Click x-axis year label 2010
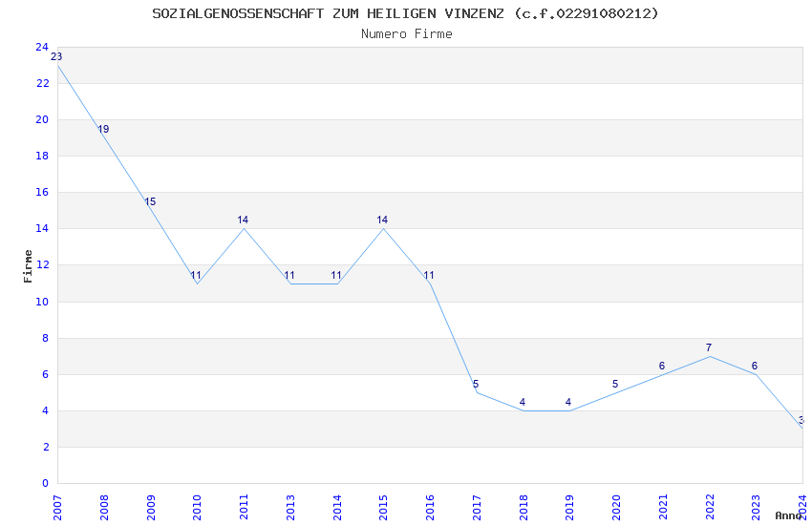Screen dimensions: 812x525 (x=198, y=508)
